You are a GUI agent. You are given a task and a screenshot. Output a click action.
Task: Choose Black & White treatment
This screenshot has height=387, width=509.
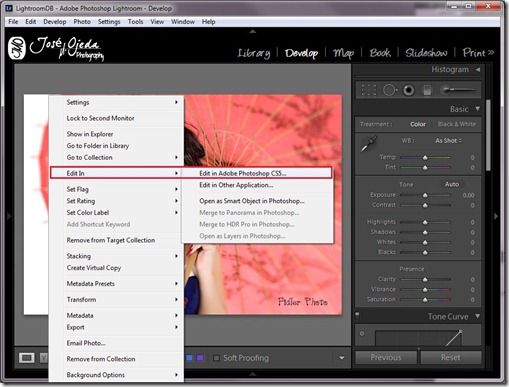click(x=457, y=124)
